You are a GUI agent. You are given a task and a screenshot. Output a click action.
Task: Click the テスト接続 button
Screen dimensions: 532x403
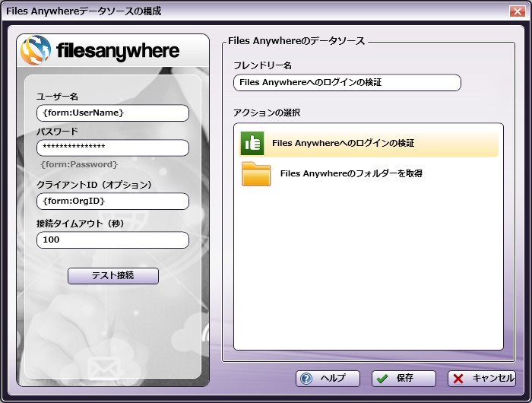(113, 276)
